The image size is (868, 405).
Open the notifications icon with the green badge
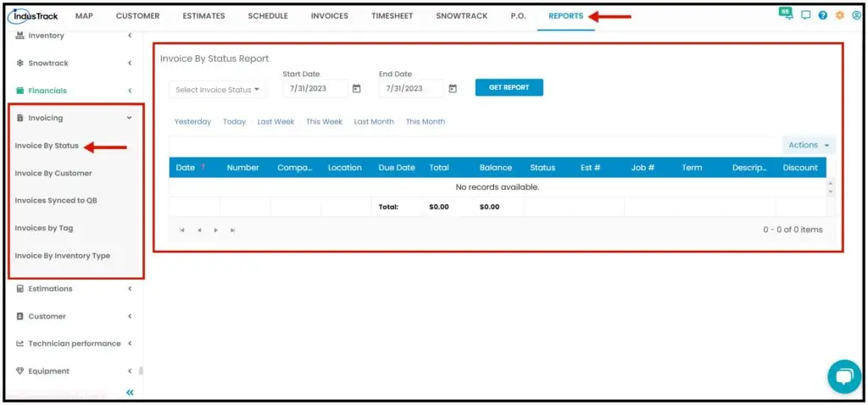point(785,14)
